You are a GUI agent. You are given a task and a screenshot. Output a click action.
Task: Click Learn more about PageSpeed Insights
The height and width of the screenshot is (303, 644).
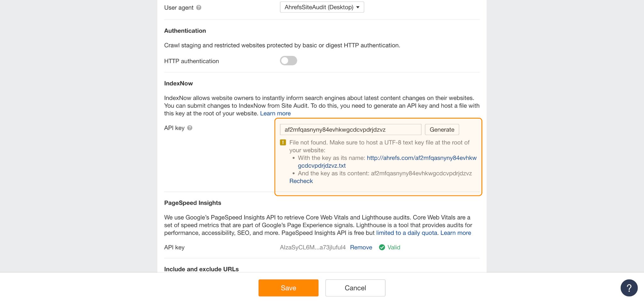point(456,233)
